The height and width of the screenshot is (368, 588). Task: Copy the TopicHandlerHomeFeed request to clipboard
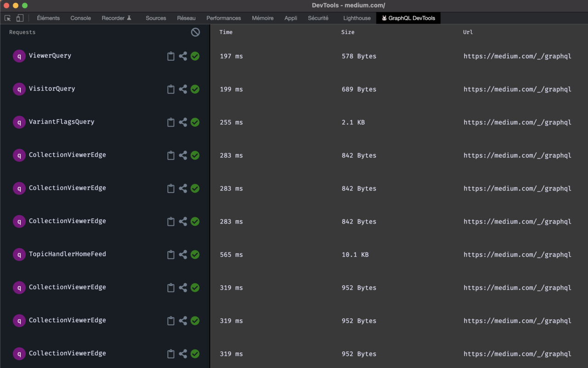coord(171,255)
